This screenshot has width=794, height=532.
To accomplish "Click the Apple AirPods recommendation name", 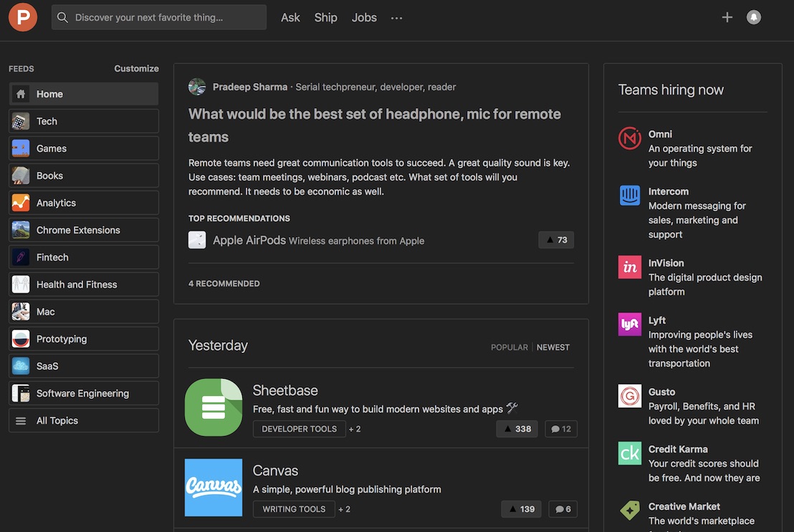I will pyautogui.click(x=249, y=240).
